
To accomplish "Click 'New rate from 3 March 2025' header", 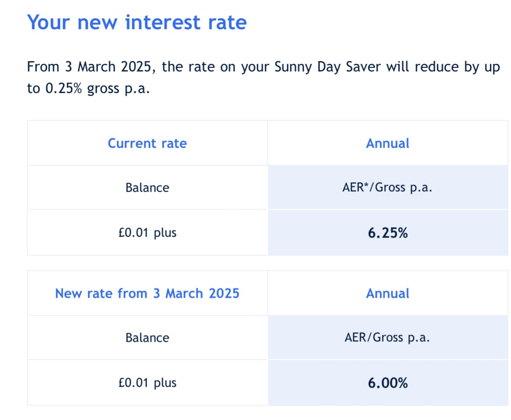I will pyautogui.click(x=147, y=293).
